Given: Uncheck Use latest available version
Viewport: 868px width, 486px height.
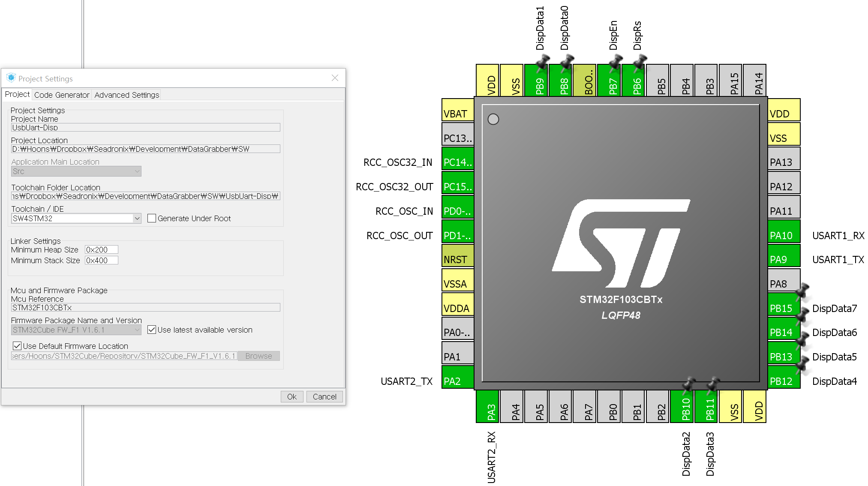Looking at the screenshot, I should pyautogui.click(x=152, y=330).
